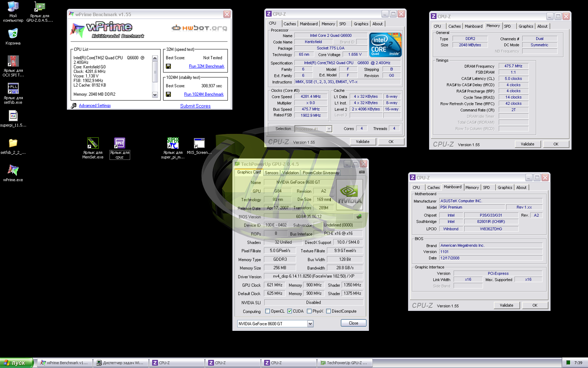Click Validate in CPU-Z CPU window

point(363,142)
